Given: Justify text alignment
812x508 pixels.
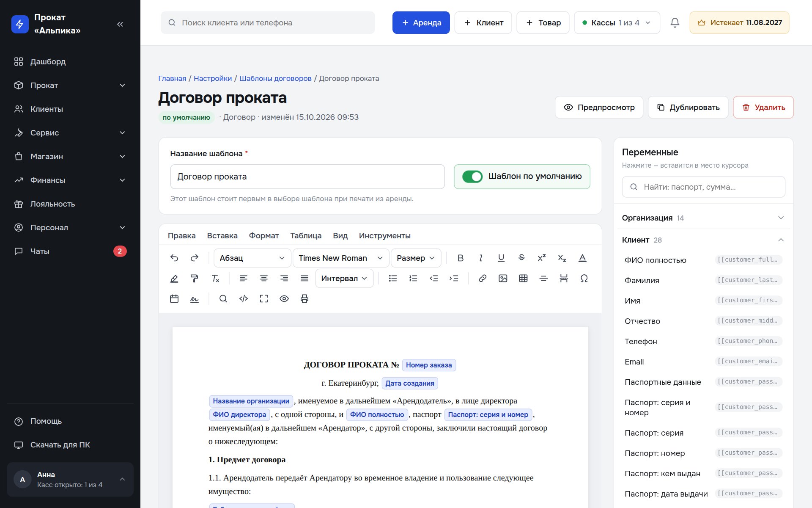Looking at the screenshot, I should (304, 278).
